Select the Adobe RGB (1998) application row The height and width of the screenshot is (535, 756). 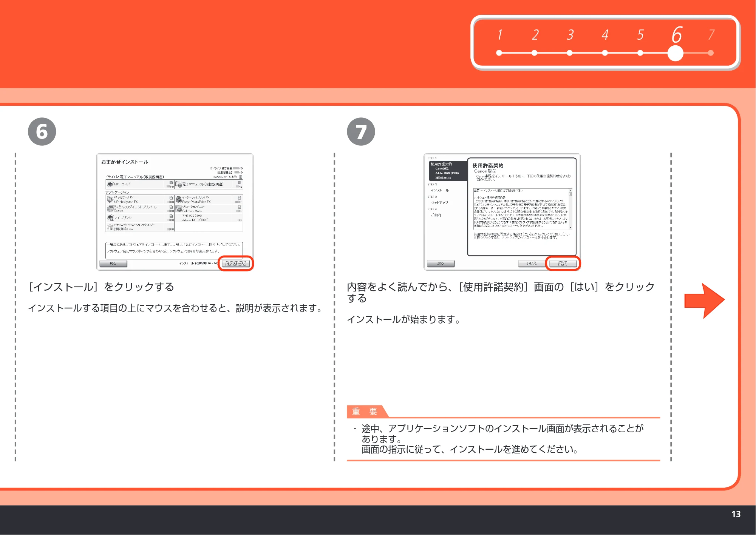[x=209, y=218]
